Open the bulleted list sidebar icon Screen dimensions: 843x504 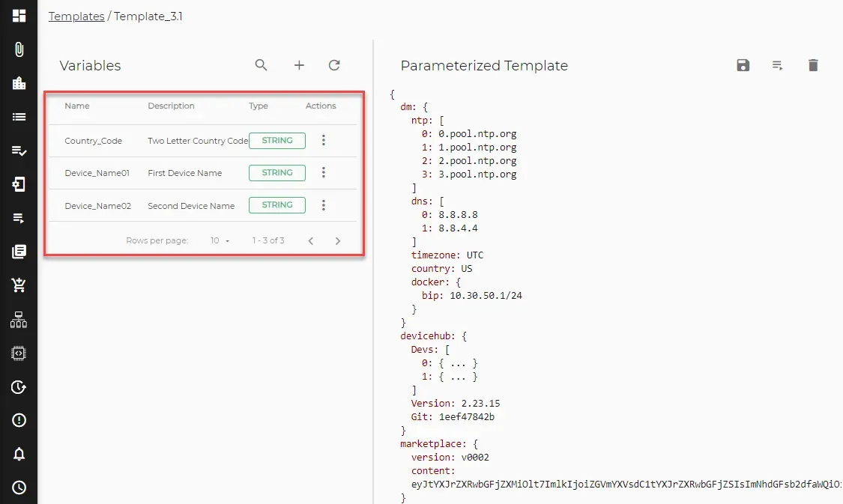[19, 117]
